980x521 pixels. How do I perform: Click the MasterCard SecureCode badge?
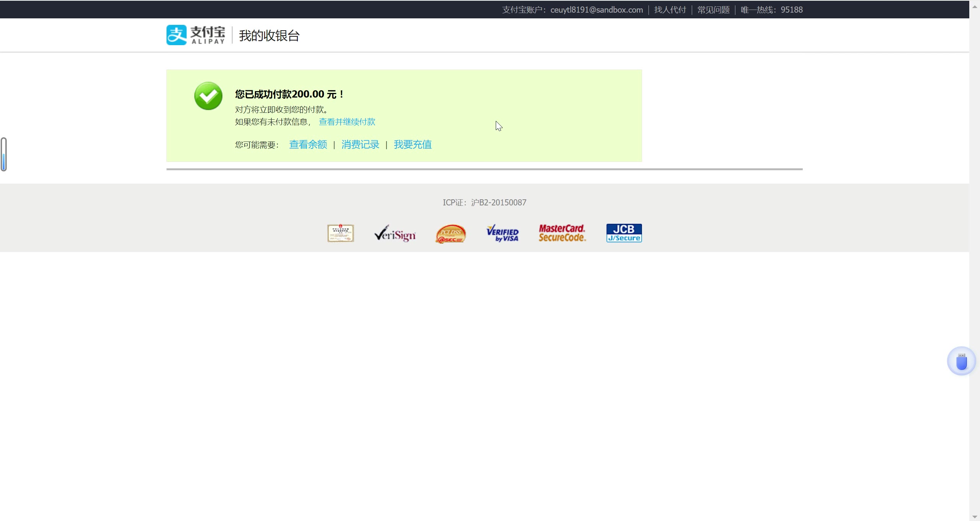562,233
